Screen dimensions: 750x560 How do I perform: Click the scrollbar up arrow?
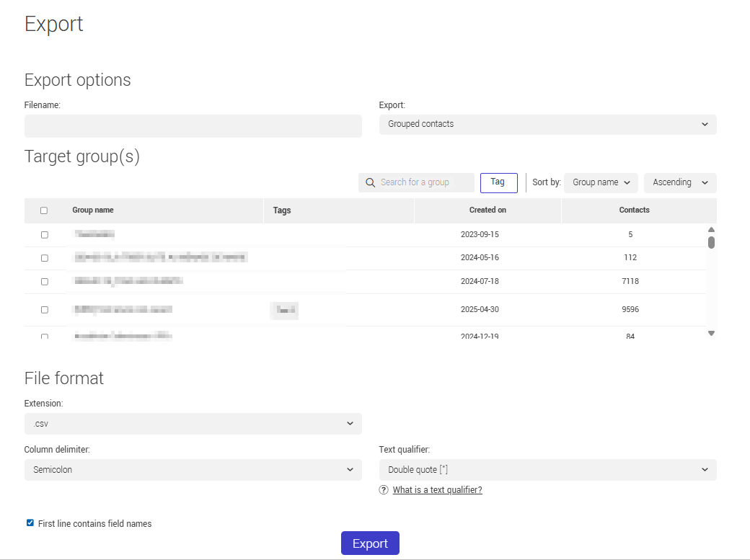click(x=711, y=229)
